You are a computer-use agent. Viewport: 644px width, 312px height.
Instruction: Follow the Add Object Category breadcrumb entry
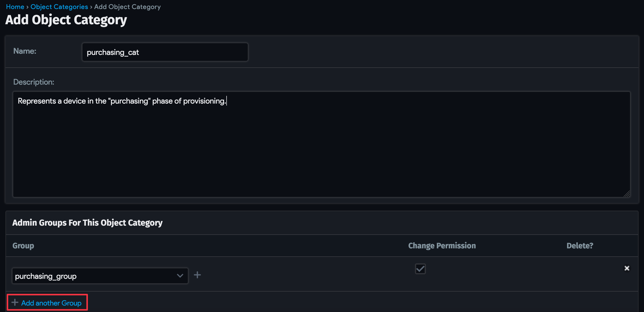[127, 6]
